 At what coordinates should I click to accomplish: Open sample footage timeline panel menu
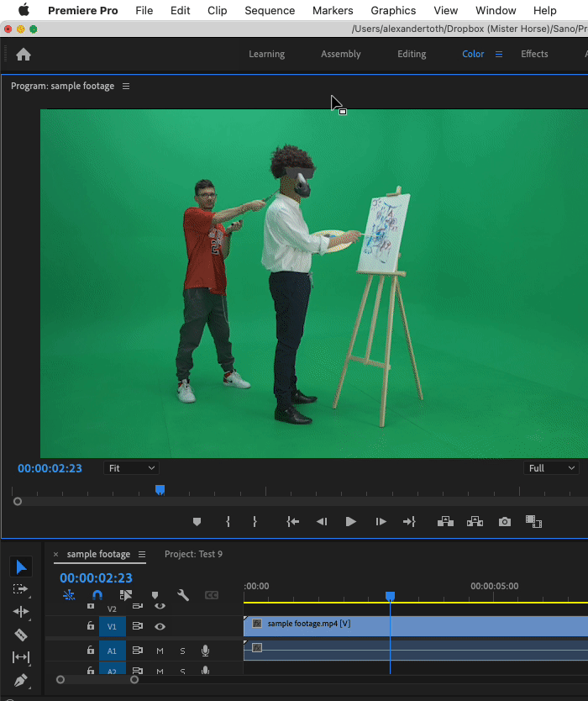point(142,555)
